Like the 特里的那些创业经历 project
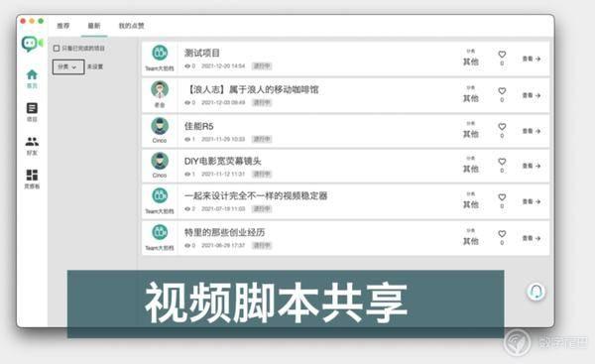This screenshot has height=364, width=595. tap(502, 234)
